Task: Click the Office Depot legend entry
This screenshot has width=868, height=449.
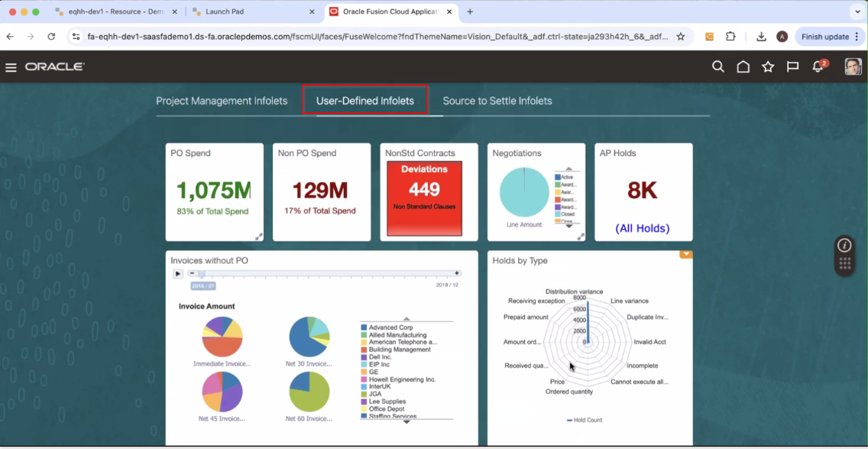Action: point(383,408)
